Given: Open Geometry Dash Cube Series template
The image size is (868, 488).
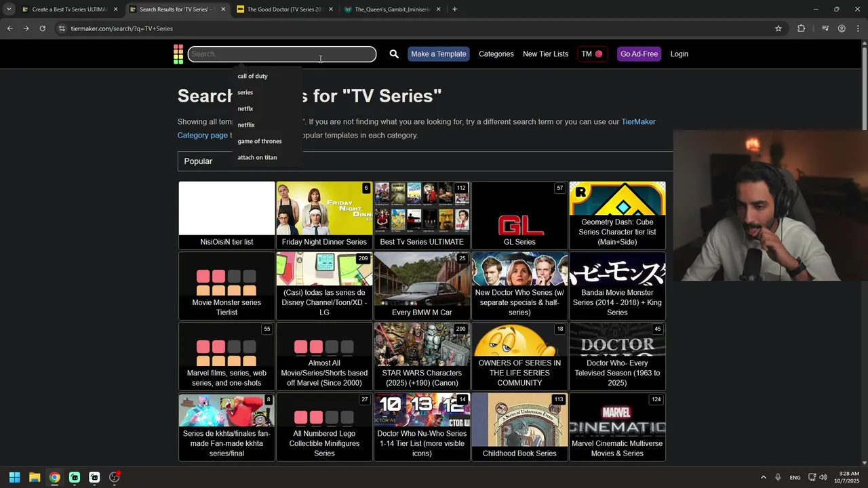Looking at the screenshot, I should point(617,216).
